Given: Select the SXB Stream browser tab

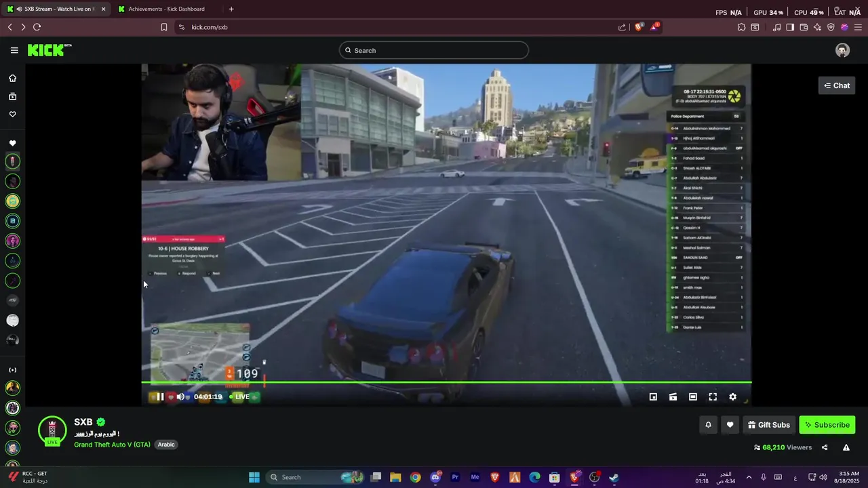Looking at the screenshot, I should coord(54,9).
